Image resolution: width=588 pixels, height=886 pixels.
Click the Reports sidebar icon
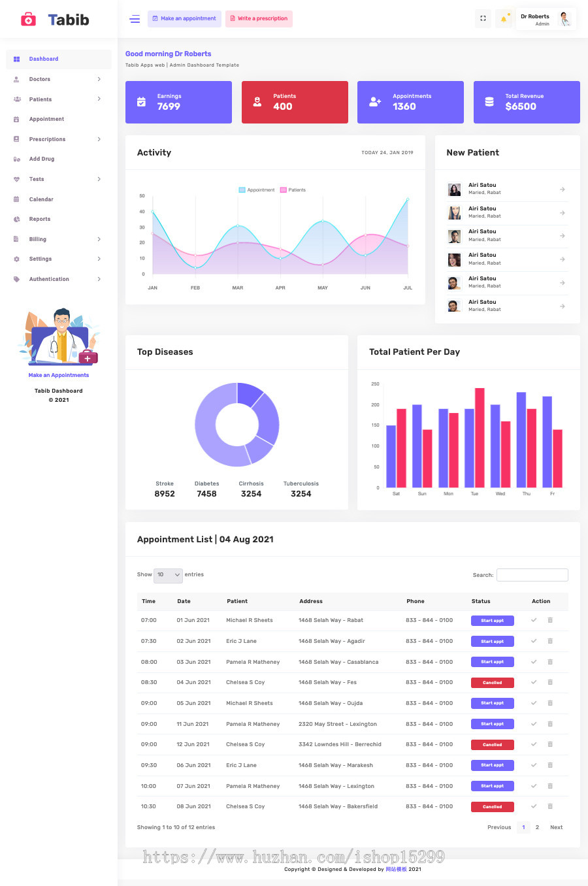point(16,220)
